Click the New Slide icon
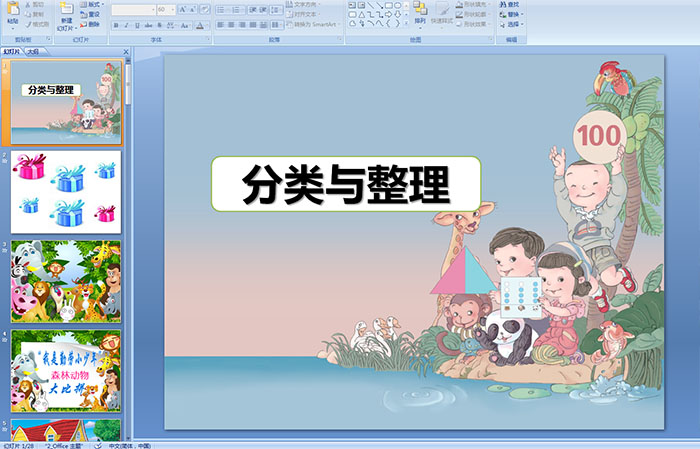The image size is (700, 449). coord(67,9)
